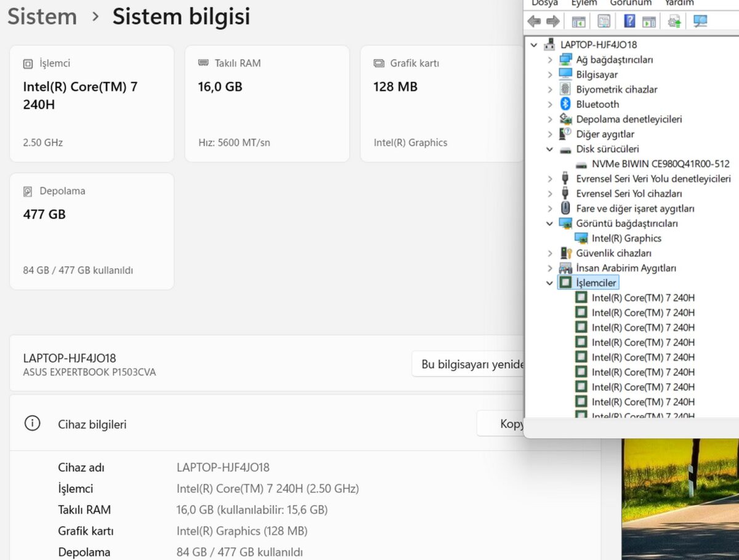Toggle the action pane toolbar icon
739x560 pixels.
pyautogui.click(x=648, y=22)
